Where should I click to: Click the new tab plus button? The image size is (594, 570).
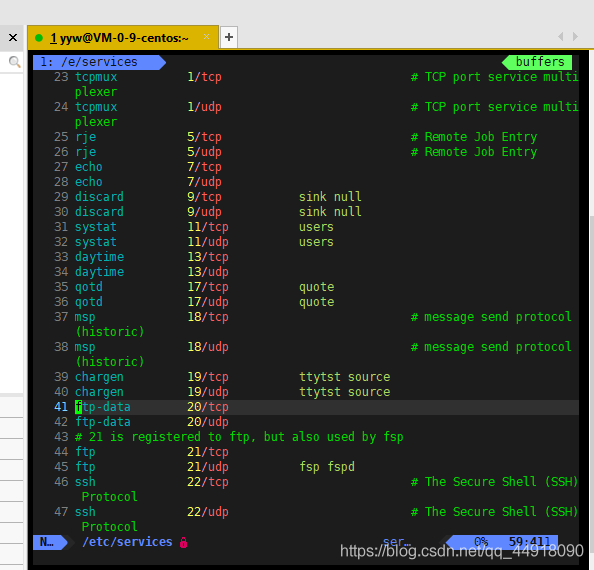229,37
